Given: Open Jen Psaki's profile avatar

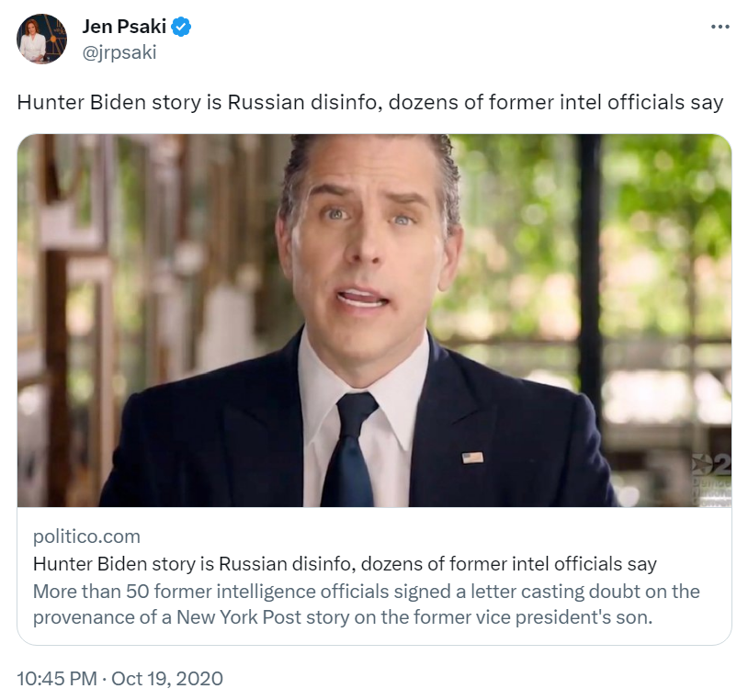Looking at the screenshot, I should point(42,40).
